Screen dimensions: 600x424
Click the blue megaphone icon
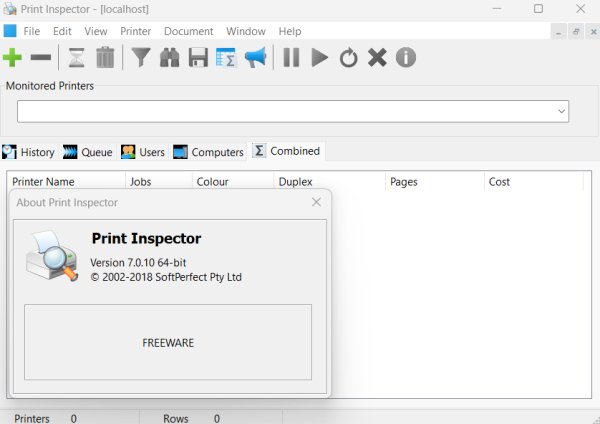pos(255,58)
